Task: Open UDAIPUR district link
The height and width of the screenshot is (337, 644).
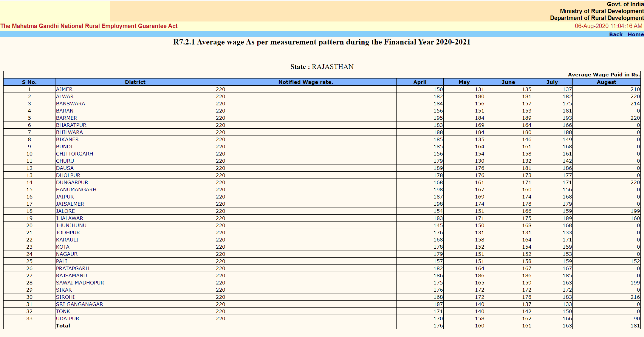Action: click(x=67, y=318)
